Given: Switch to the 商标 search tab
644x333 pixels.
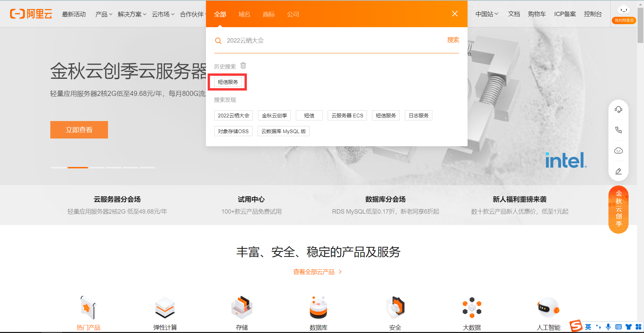Looking at the screenshot, I should pos(269,14).
